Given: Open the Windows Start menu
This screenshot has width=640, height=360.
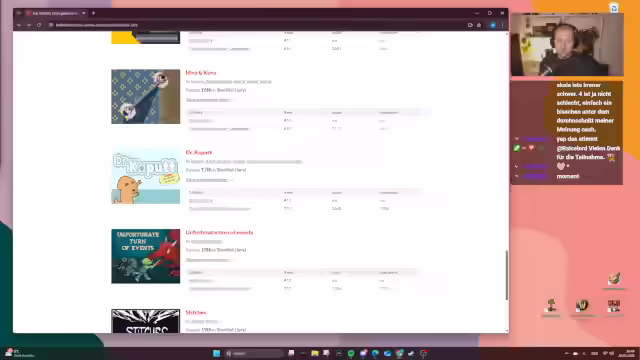Looking at the screenshot, I should click(x=216, y=353).
